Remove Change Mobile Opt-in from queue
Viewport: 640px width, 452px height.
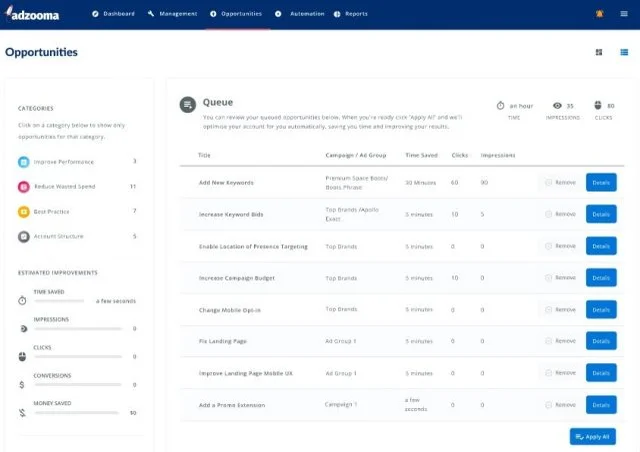(560, 309)
